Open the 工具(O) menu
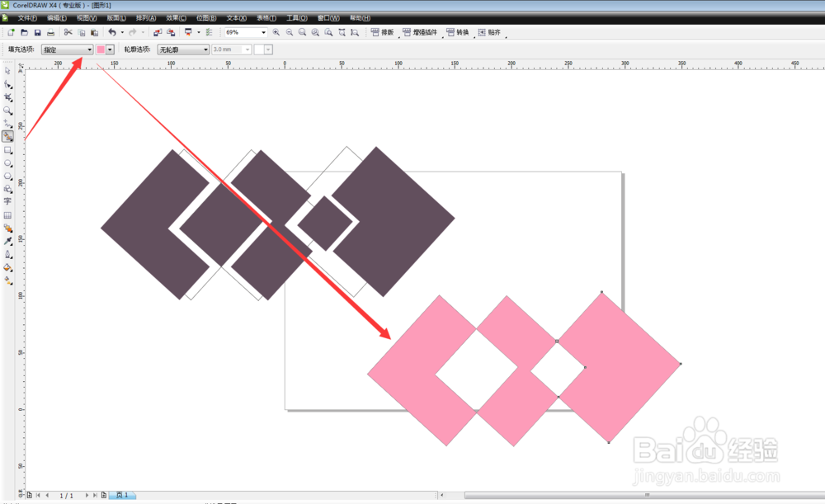825x504 pixels. [x=297, y=18]
